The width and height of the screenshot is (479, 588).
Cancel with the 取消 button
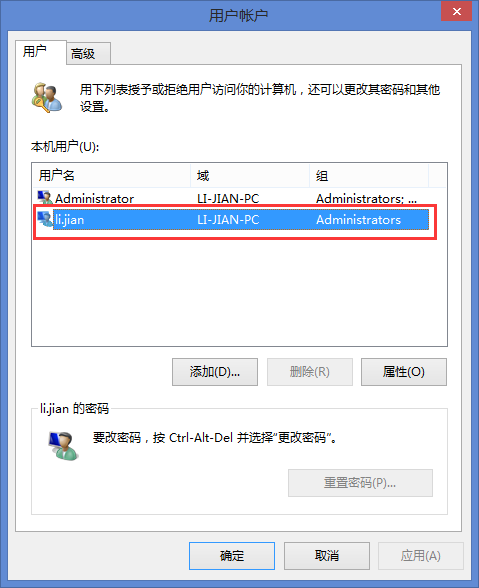click(327, 556)
